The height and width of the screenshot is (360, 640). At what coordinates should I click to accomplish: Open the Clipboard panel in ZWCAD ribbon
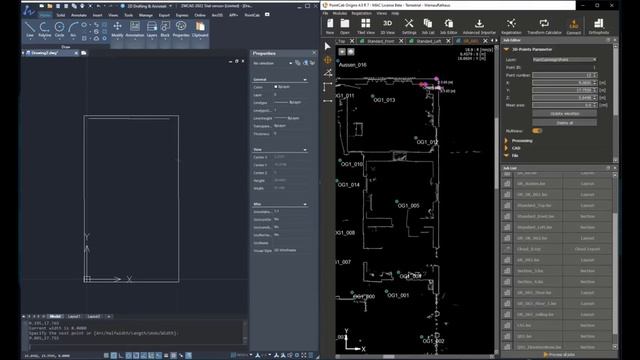(200, 30)
